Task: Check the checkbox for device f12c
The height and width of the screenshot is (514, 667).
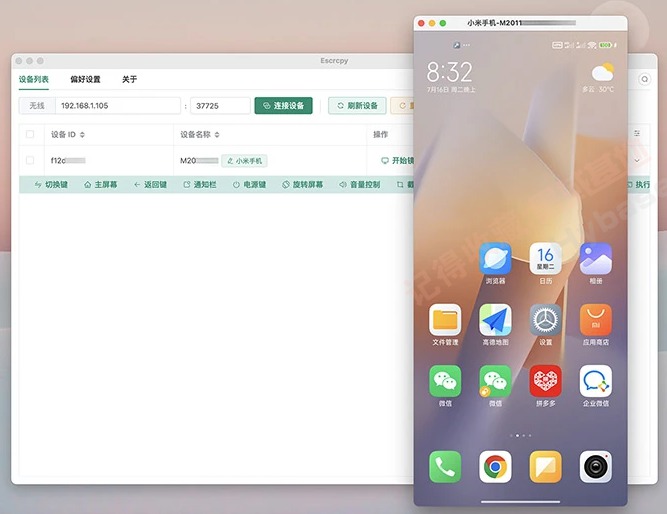Action: point(30,160)
